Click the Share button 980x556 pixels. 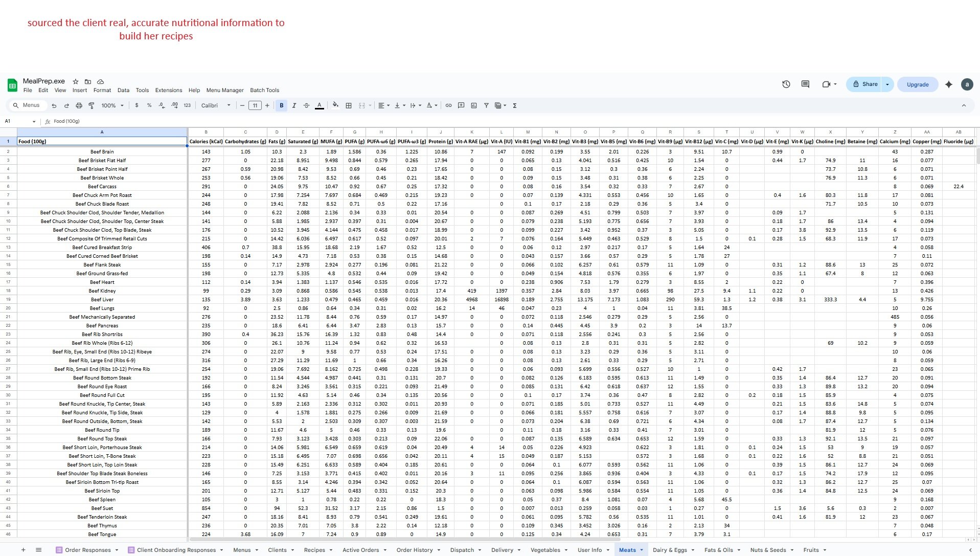(866, 84)
